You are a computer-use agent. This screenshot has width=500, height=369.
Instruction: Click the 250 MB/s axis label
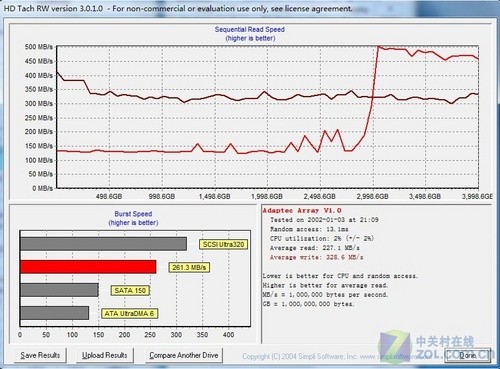pos(39,118)
